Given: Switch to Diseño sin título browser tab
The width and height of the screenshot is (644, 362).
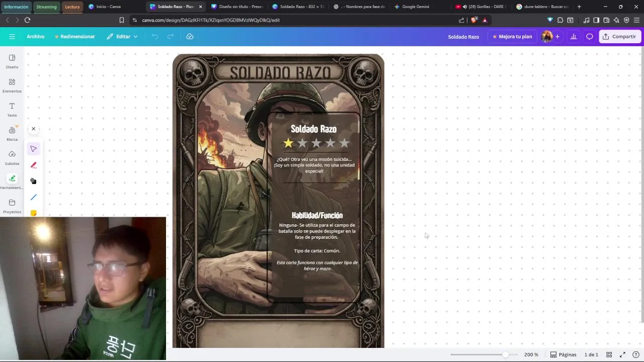Looking at the screenshot, I should pyautogui.click(x=237, y=7).
